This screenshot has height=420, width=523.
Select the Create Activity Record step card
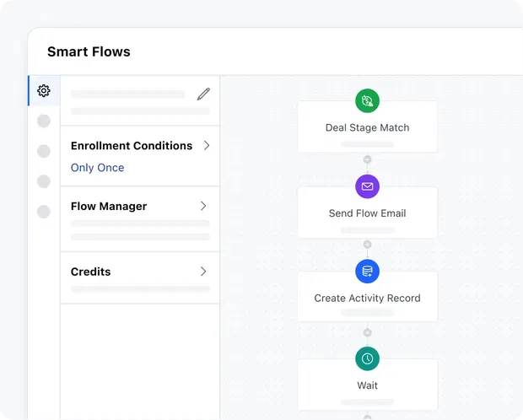coord(367,299)
